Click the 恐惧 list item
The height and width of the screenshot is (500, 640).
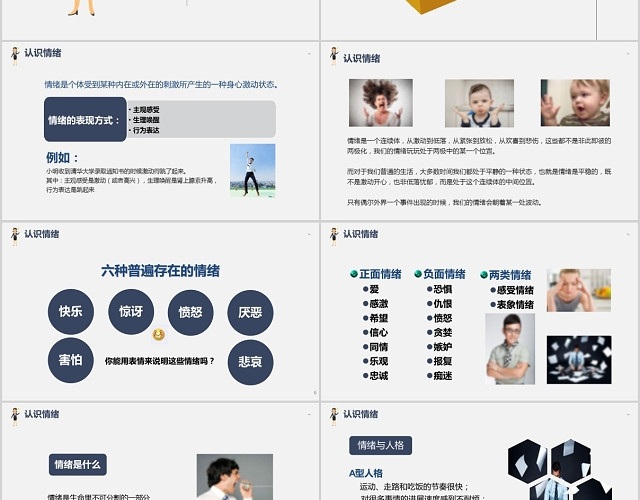[440, 289]
